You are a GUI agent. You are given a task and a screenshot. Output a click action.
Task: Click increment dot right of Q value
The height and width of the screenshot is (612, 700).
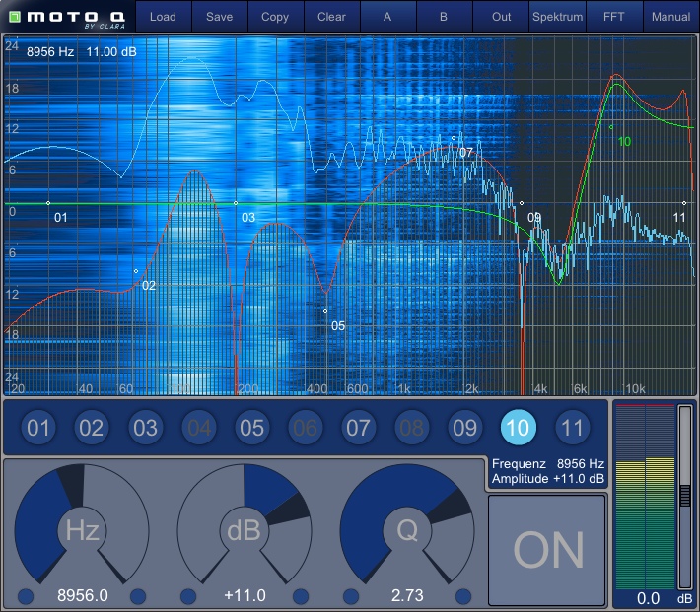(460, 596)
